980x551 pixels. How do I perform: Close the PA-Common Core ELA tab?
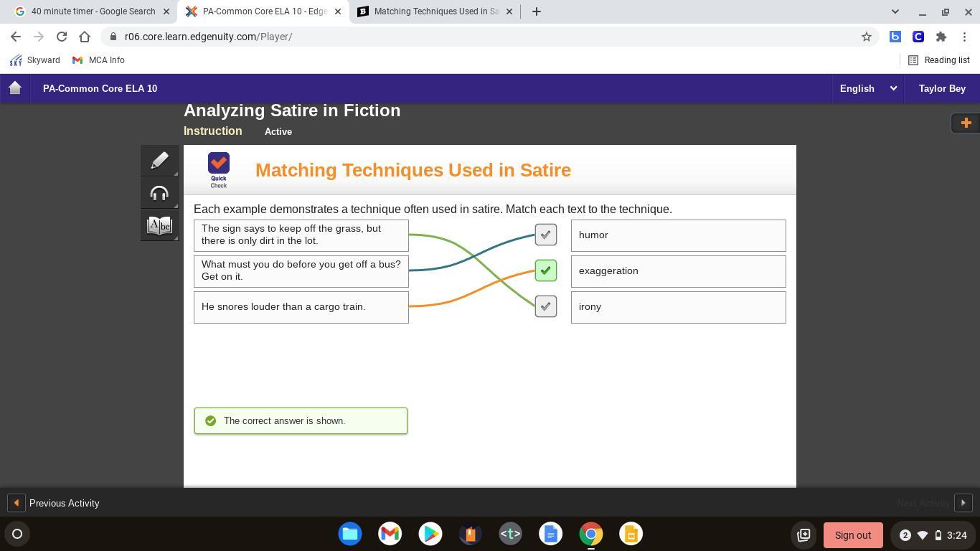tap(338, 11)
